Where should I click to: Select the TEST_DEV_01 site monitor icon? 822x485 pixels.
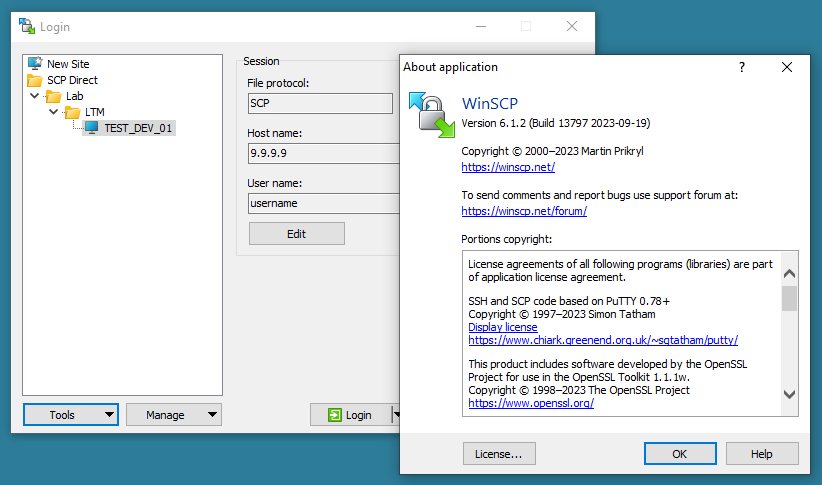92,128
